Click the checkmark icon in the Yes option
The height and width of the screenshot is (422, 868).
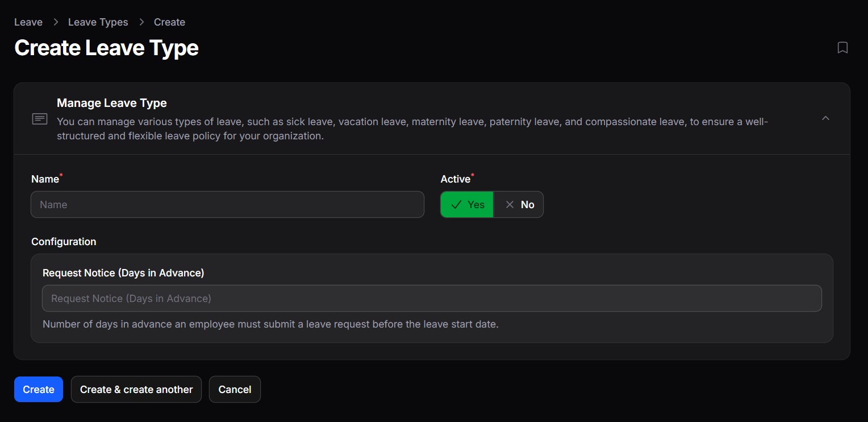(456, 205)
